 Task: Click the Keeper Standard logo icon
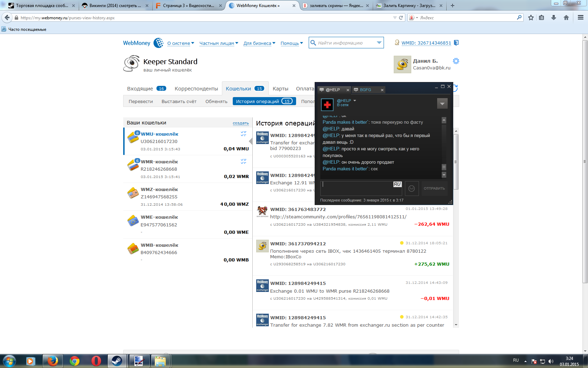coord(132,63)
